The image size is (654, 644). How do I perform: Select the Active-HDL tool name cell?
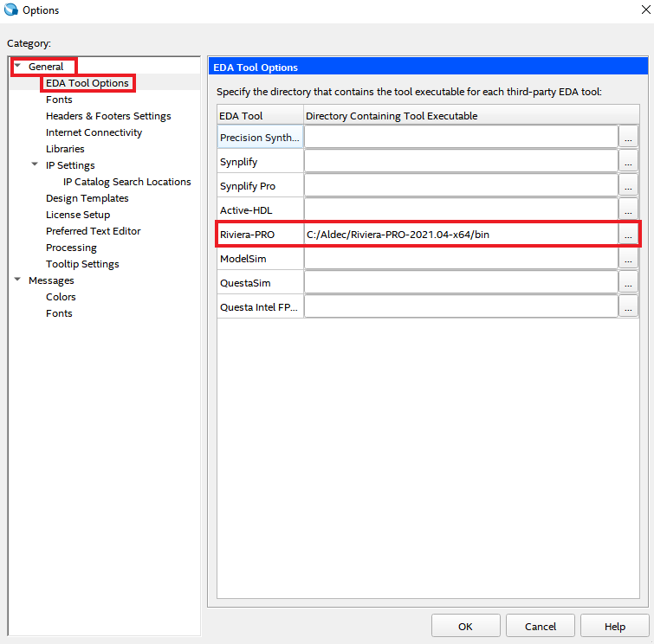tap(260, 209)
